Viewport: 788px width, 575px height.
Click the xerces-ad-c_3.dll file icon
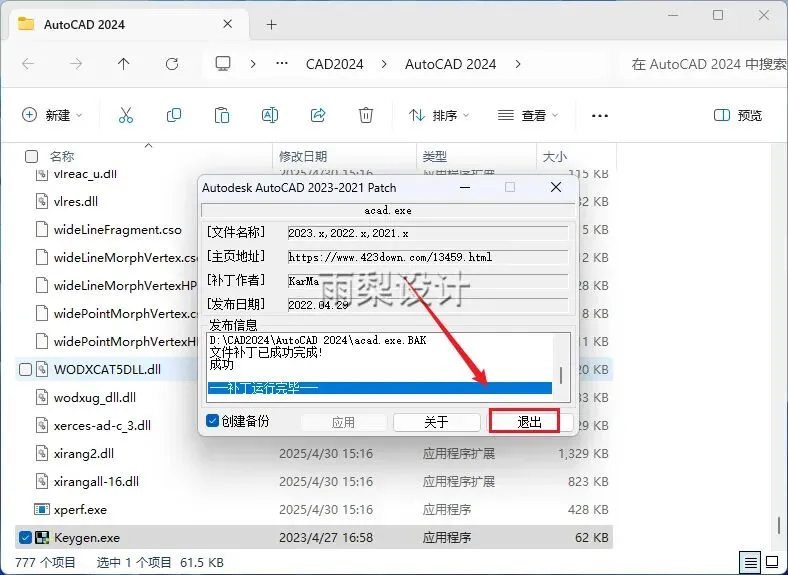[x=42, y=426]
